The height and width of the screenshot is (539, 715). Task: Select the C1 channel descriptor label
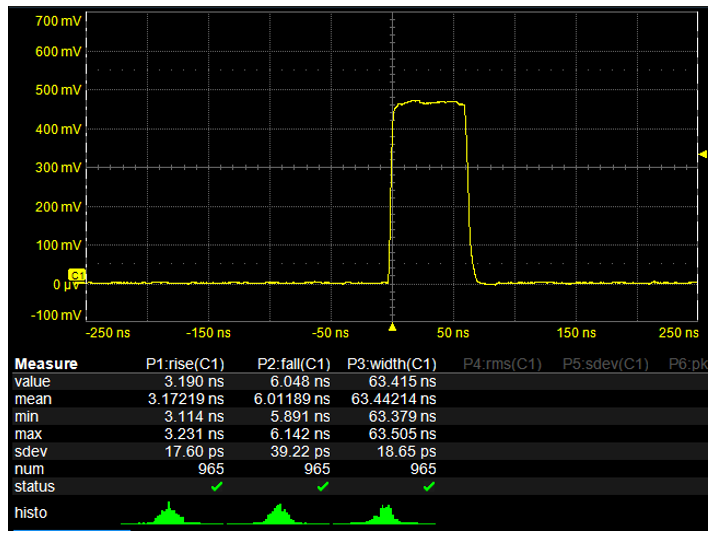click(77, 275)
